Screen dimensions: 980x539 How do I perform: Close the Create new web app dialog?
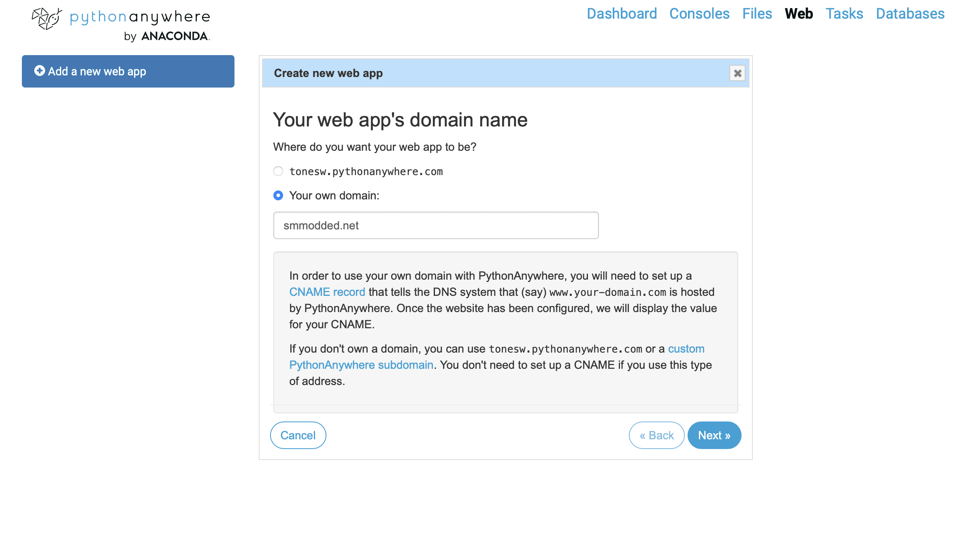point(737,73)
